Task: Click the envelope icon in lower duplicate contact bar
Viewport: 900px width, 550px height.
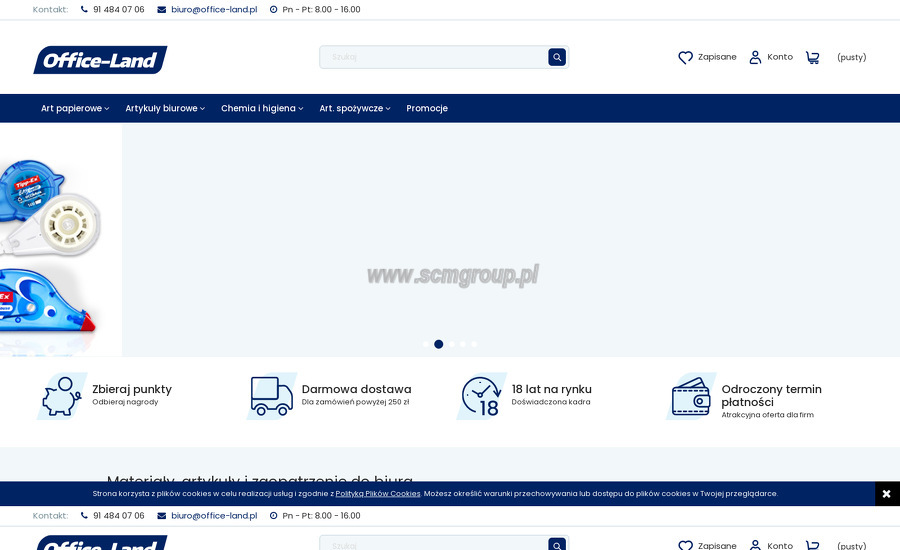Action: point(162,516)
